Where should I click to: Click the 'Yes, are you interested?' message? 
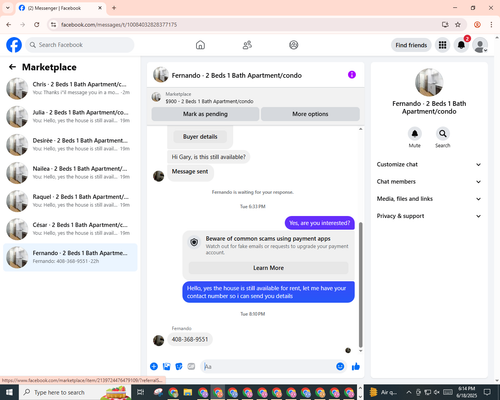coord(319,223)
